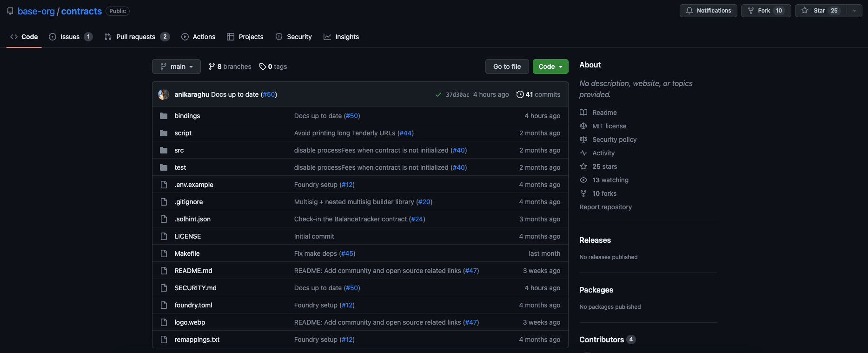Image resolution: width=868 pixels, height=353 pixels.
Task: Click the anikaraghu author name
Action: [x=192, y=94]
